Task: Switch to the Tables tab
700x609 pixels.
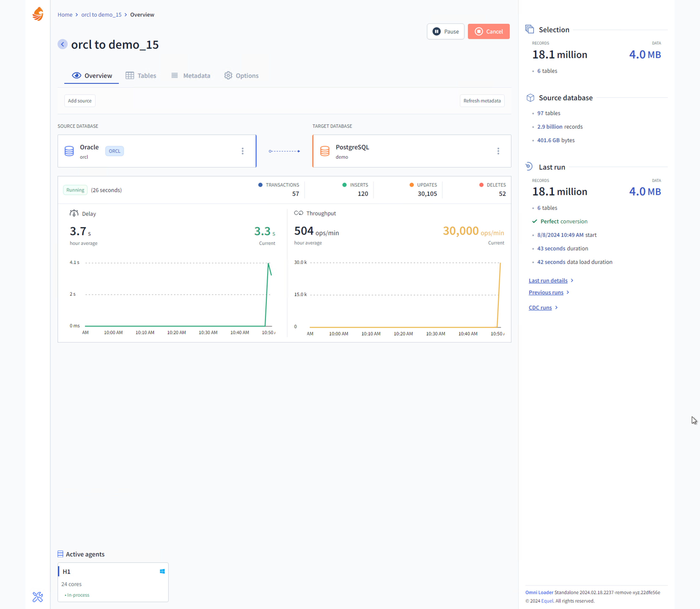Action: (x=141, y=75)
